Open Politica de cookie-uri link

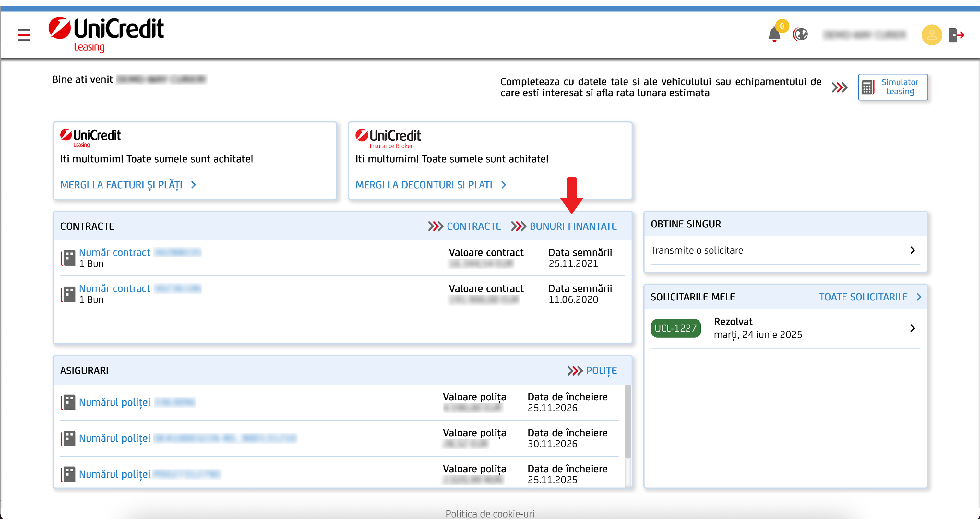(x=490, y=514)
